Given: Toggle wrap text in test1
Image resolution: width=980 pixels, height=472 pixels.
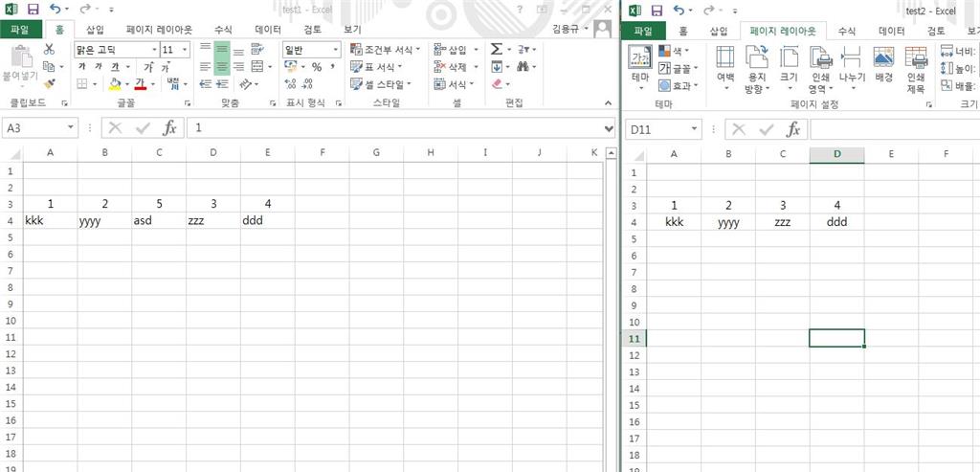Looking at the screenshot, I should (x=256, y=50).
